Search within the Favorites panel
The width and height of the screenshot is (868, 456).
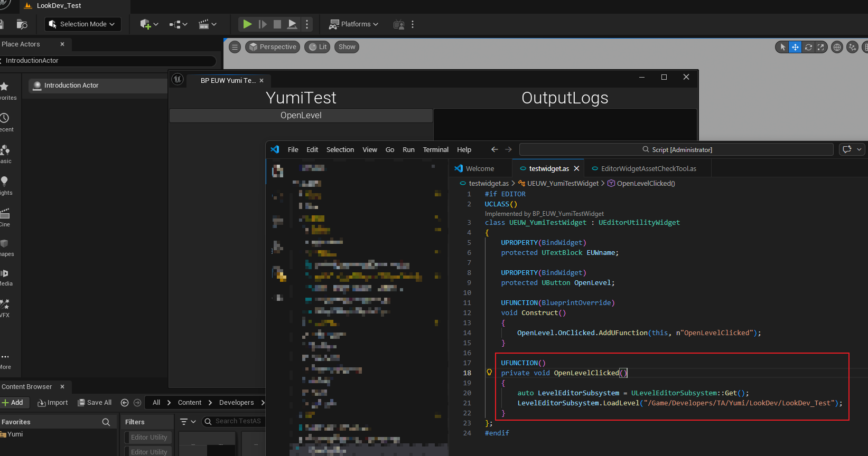pos(106,422)
